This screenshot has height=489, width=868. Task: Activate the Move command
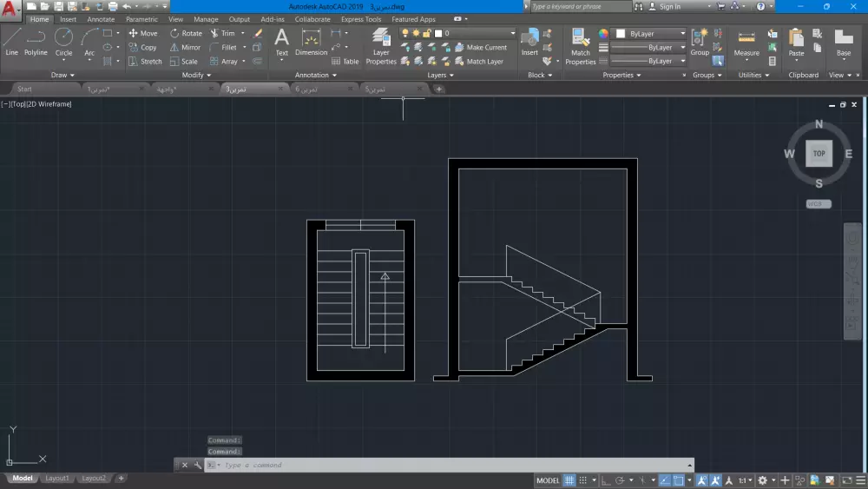pos(143,33)
